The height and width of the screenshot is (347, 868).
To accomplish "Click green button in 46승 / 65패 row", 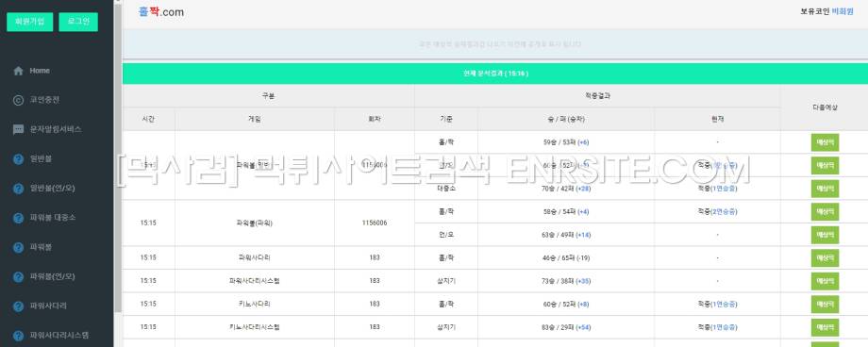I will pyautogui.click(x=825, y=257).
